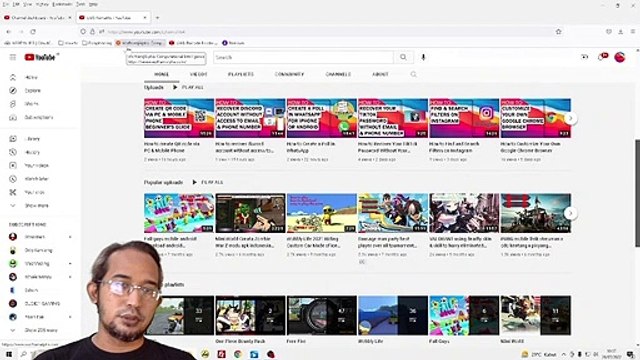Open Find & Search Filters on Instagram thumbnail
The height and width of the screenshot is (360, 640).
464,118
